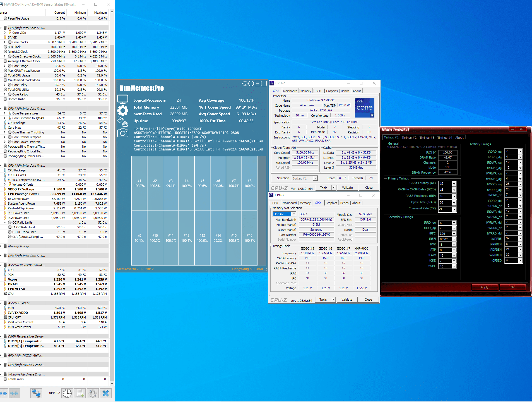Start logging with HWiNFO sheet-plus icon
The height and width of the screenshot is (402, 532).
80,393
